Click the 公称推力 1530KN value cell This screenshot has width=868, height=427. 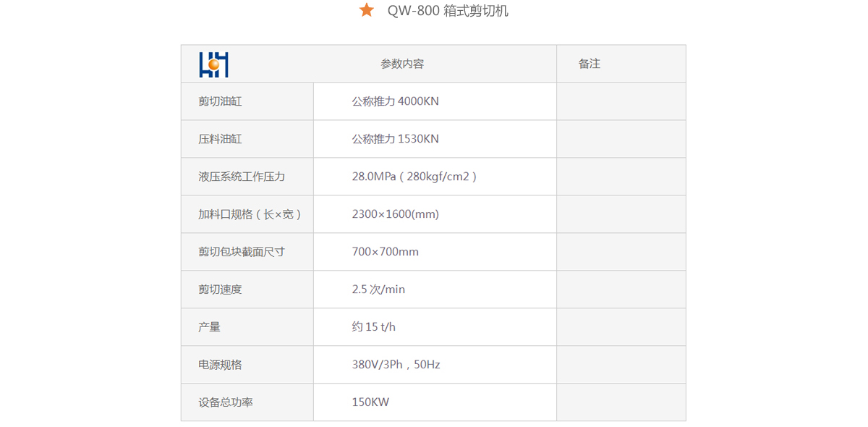tap(395, 139)
